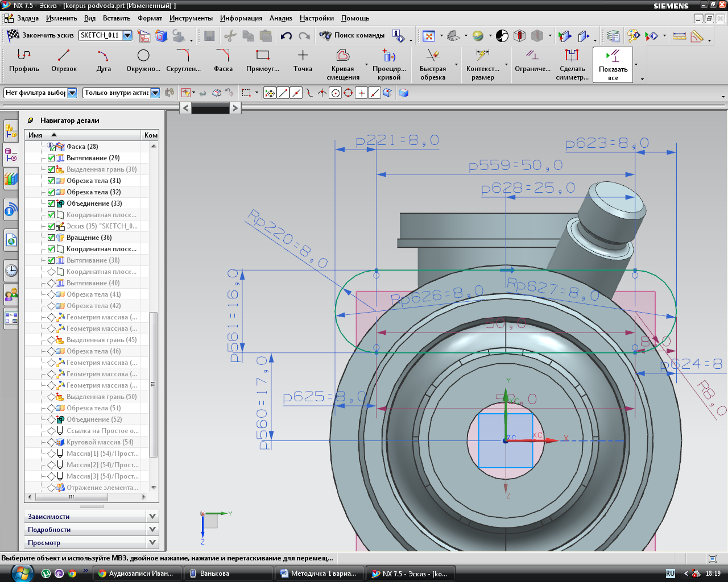Toggle Show All Constraints (Показать все)
The height and width of the screenshot is (582, 728).
(613, 65)
